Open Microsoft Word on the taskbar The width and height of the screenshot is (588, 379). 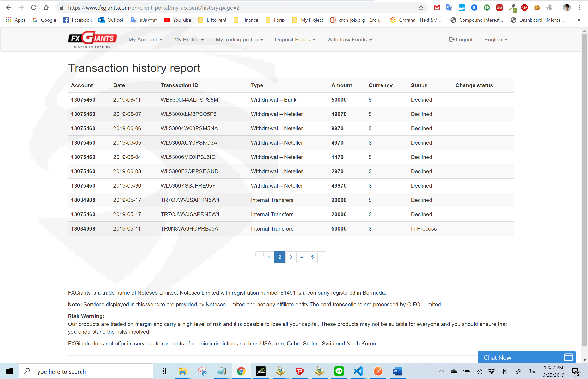(x=398, y=371)
